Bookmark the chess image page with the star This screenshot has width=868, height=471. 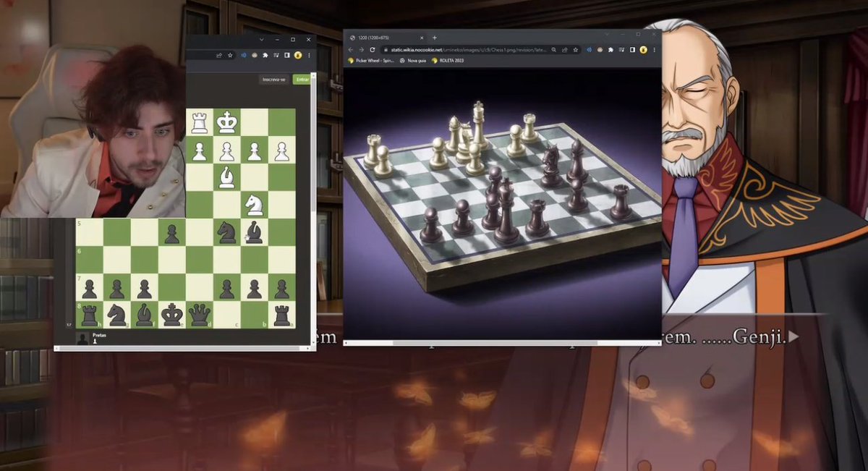[x=576, y=49]
